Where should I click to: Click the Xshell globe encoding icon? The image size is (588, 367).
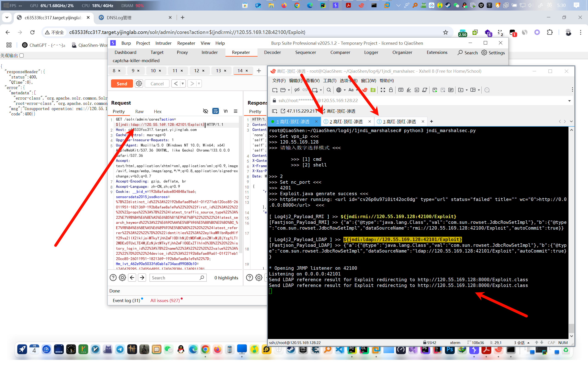tap(339, 90)
